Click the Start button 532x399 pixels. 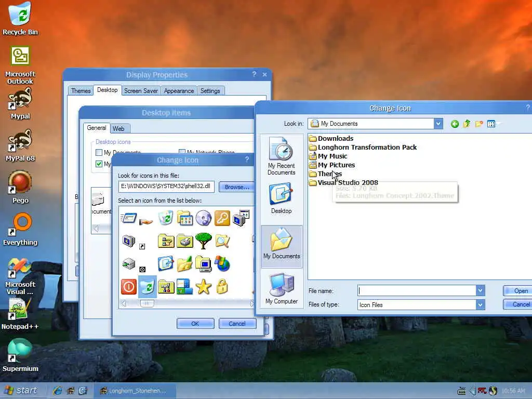click(21, 391)
